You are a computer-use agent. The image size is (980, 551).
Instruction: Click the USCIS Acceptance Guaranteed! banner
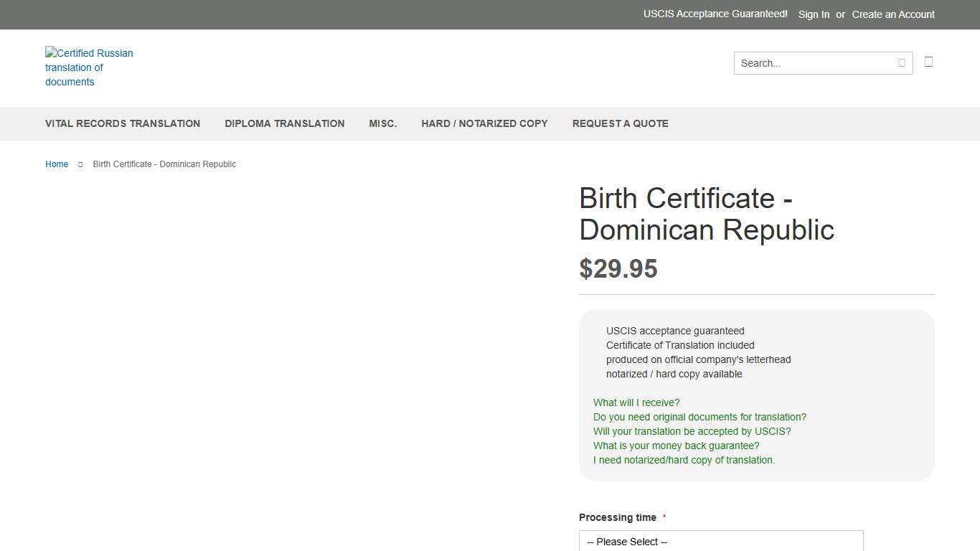715,14
